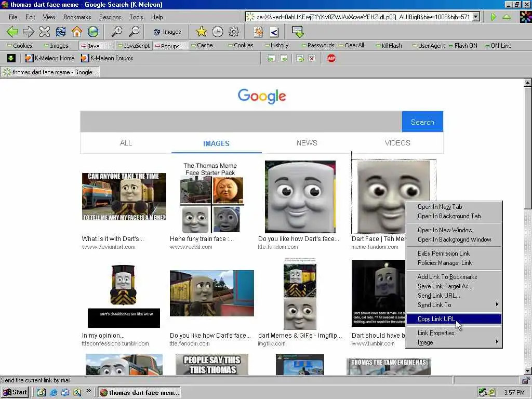Click the Internet Explorer quick launch icon
This screenshot has height=399, width=532.
click(54, 393)
